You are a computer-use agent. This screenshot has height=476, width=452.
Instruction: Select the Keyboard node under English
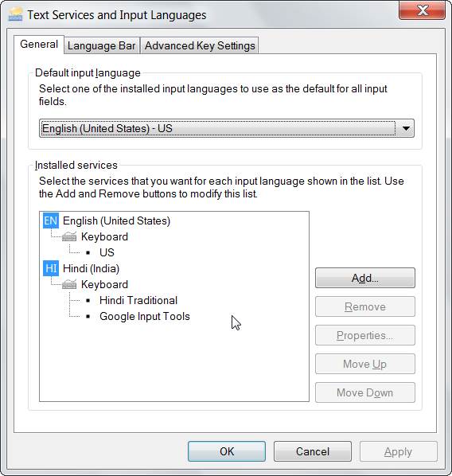104,236
